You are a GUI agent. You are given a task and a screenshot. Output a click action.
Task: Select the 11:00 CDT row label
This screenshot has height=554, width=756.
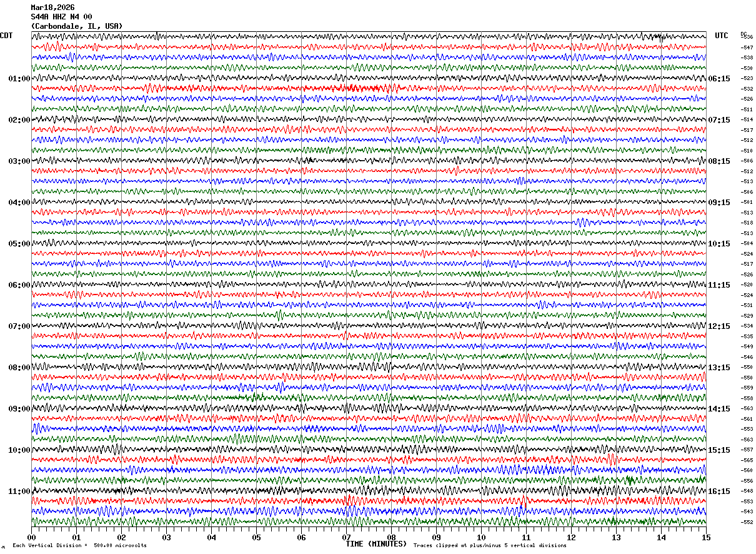(x=19, y=491)
